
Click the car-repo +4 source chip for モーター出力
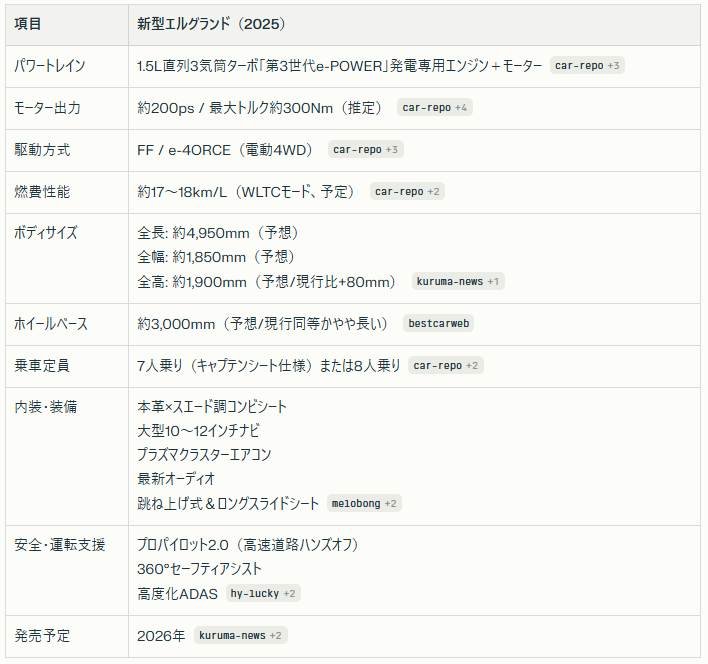click(x=434, y=108)
